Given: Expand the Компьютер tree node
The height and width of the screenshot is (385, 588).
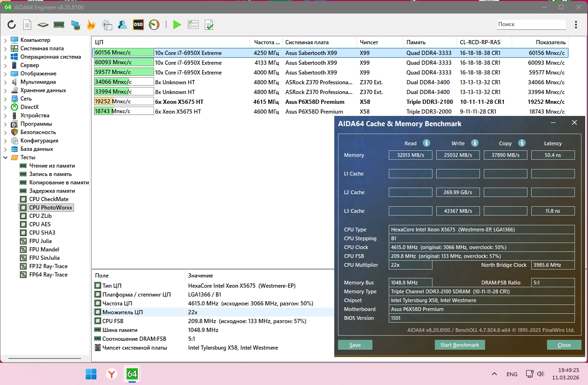Looking at the screenshot, I should click(x=6, y=40).
